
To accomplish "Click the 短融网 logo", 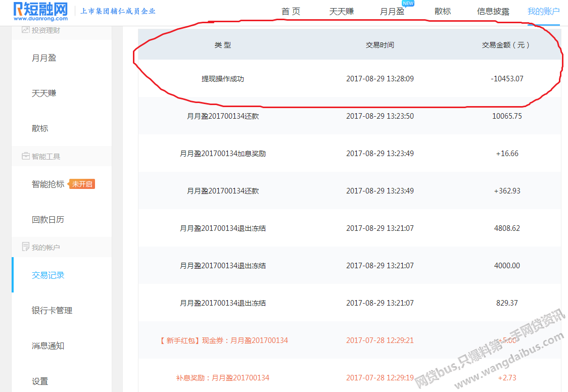I will tap(40, 10).
